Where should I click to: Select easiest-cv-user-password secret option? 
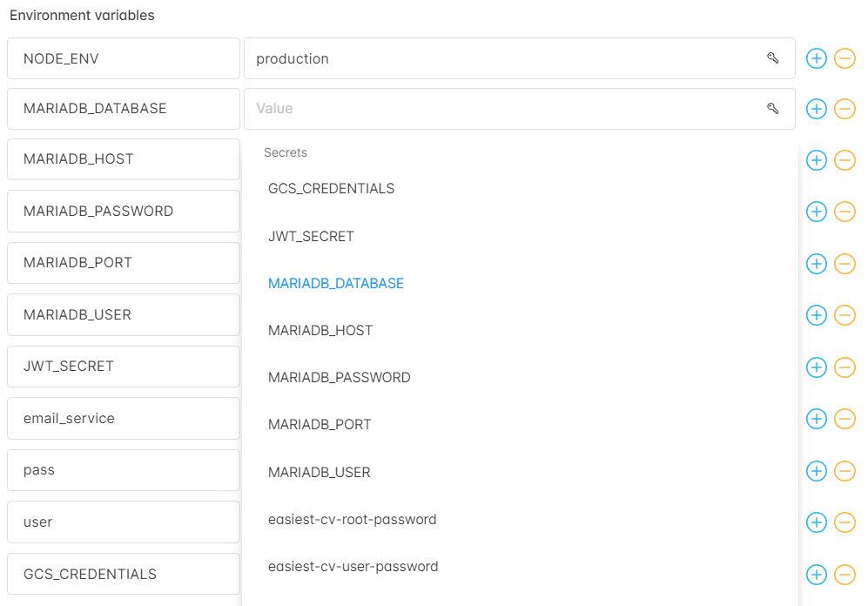(353, 567)
